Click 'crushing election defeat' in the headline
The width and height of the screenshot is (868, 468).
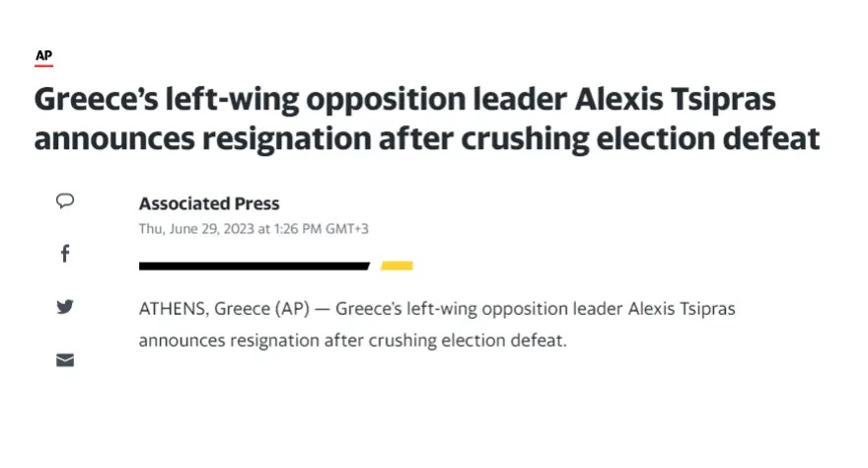[x=640, y=138]
